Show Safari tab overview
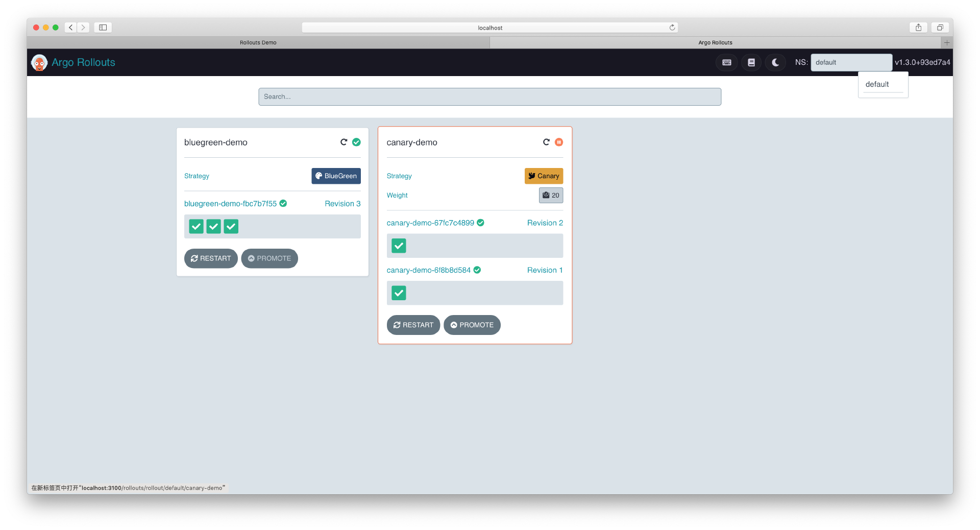 pyautogui.click(x=940, y=28)
